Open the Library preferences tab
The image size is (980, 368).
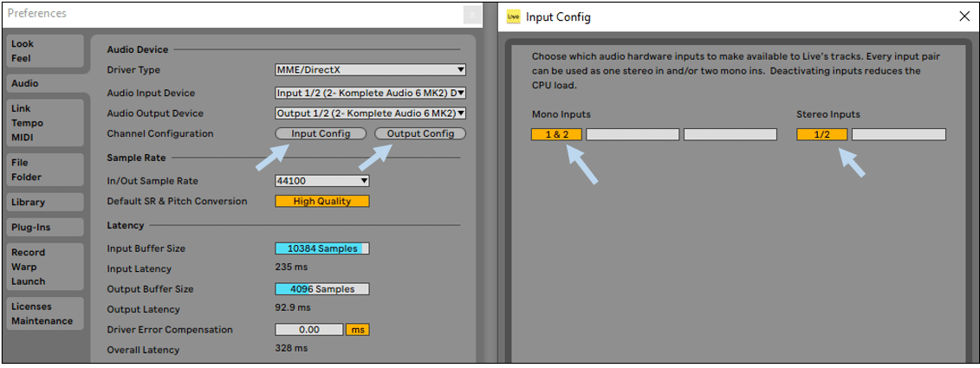pyautogui.click(x=45, y=203)
